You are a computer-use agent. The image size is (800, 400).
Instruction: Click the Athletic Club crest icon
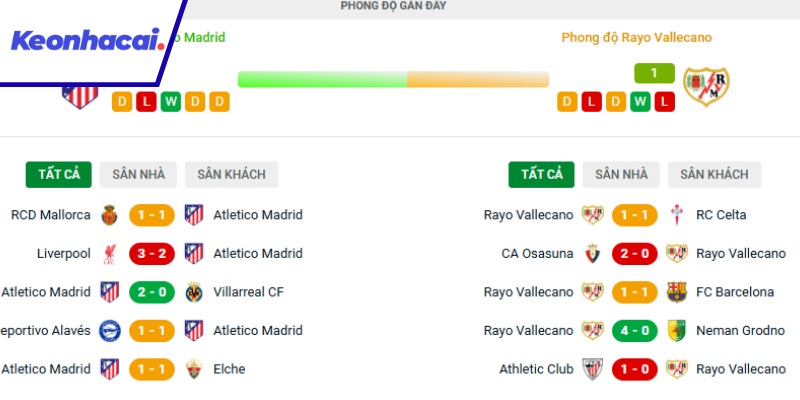coord(593,370)
